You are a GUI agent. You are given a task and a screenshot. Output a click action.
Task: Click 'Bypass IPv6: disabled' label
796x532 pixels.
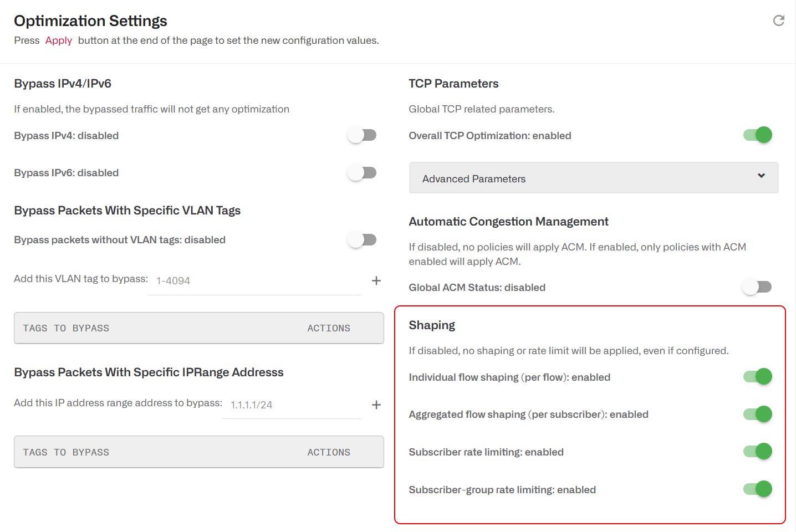(67, 173)
